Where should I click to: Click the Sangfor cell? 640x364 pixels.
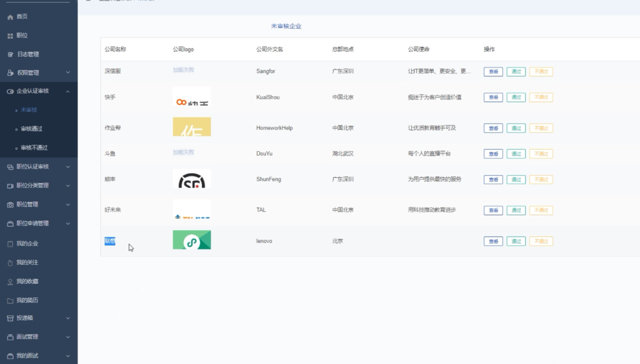pyautogui.click(x=265, y=71)
